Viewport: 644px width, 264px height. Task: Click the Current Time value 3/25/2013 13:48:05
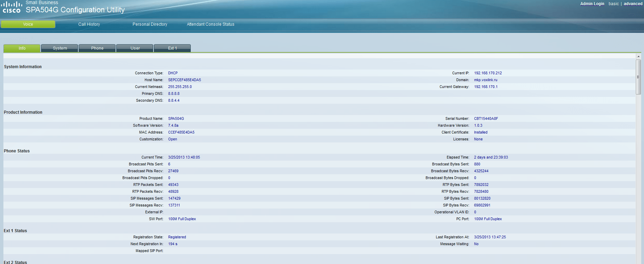point(184,157)
